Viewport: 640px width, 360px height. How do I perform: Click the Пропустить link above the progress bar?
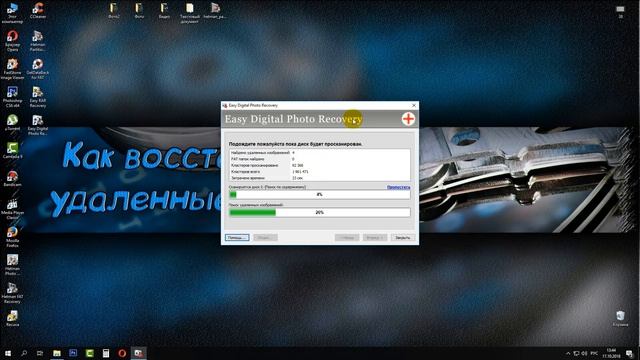coord(398,187)
